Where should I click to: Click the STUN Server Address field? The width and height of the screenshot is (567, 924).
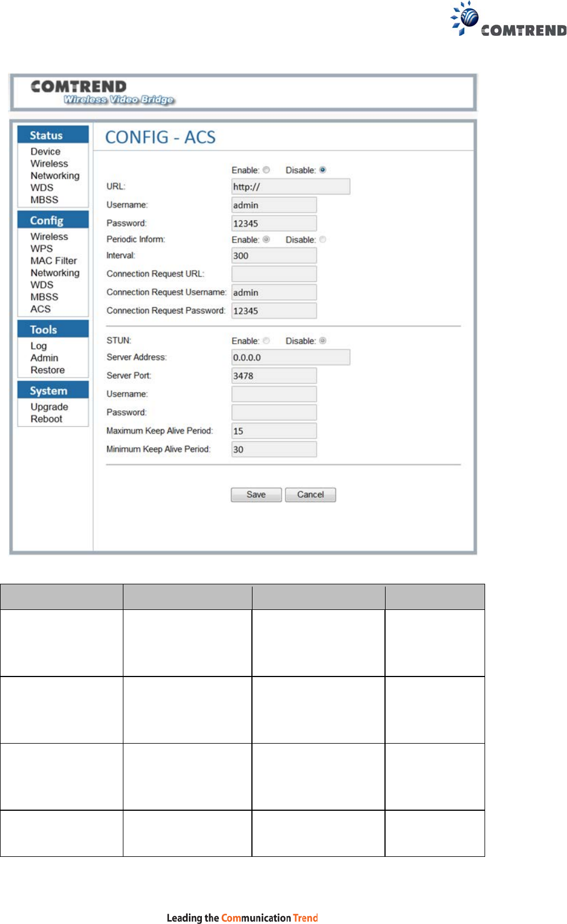[x=291, y=357]
